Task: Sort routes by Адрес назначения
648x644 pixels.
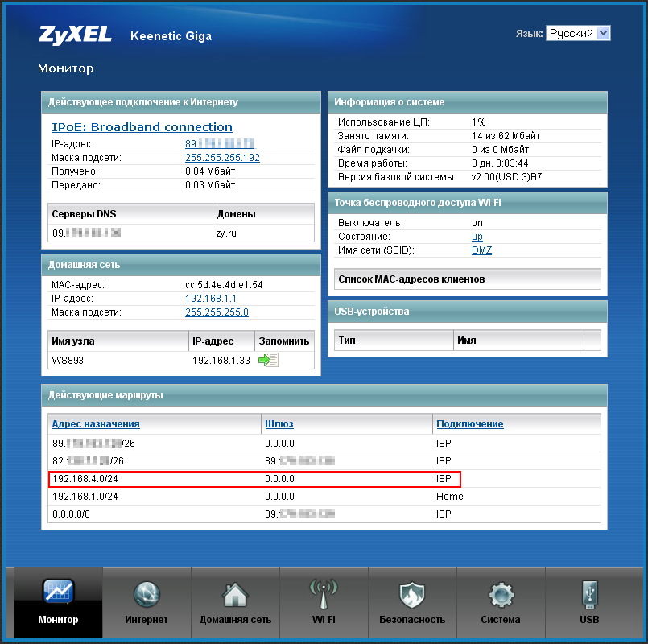Action: [96, 424]
